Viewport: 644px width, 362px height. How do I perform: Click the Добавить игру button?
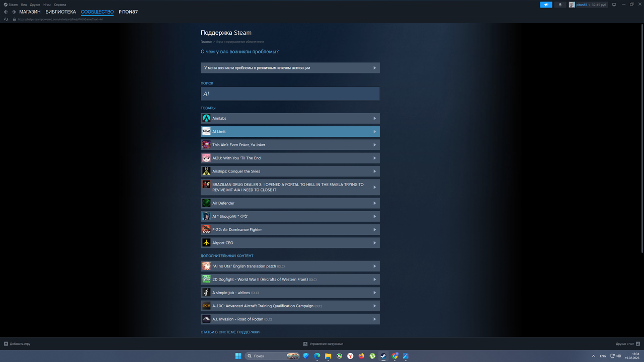click(x=17, y=344)
